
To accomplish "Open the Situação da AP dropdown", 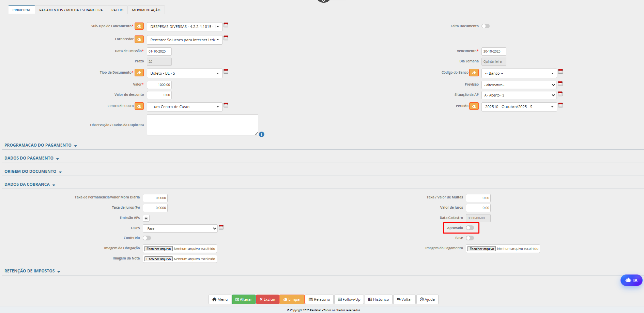I will click(519, 95).
